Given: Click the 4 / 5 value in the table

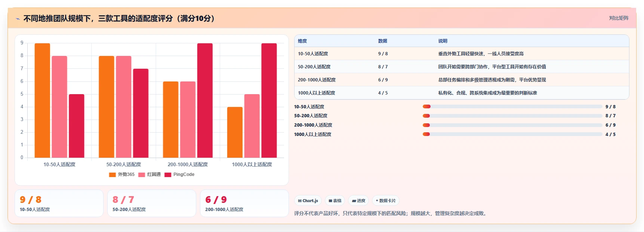Looking at the screenshot, I should pyautogui.click(x=383, y=93).
